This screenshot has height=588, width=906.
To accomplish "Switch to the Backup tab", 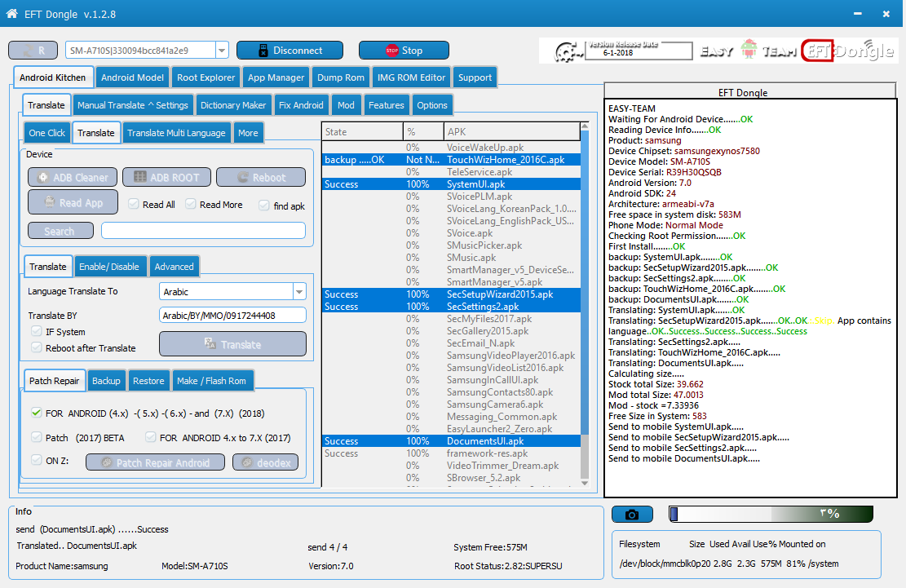I will [106, 381].
